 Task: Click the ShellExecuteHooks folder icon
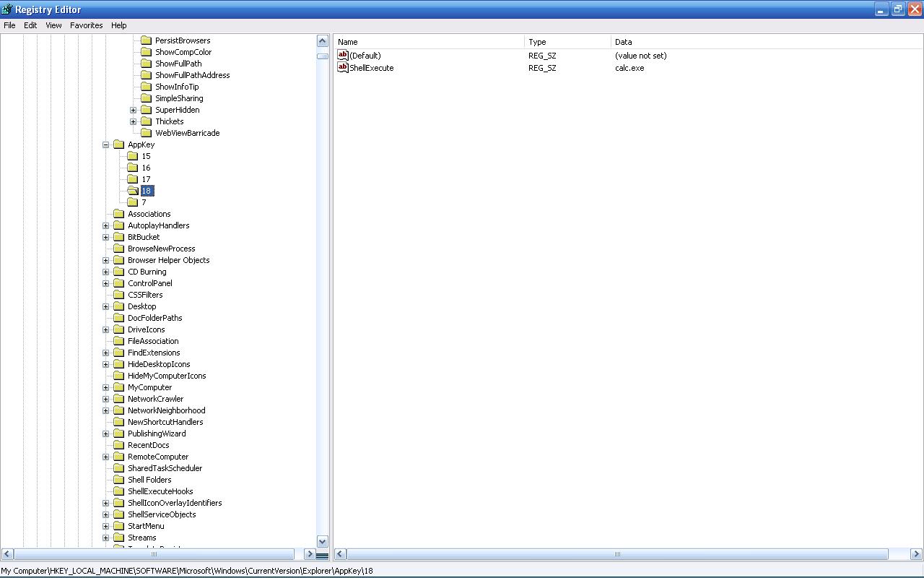119,491
